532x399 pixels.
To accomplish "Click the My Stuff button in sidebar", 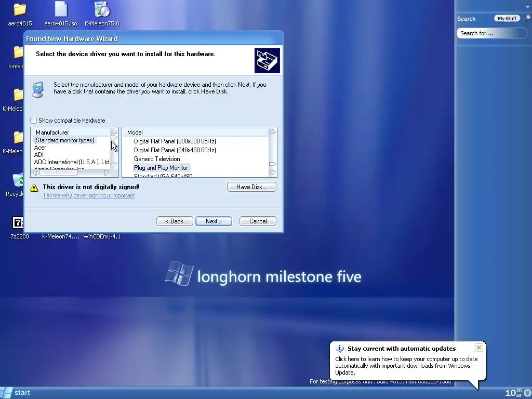I will (x=507, y=18).
